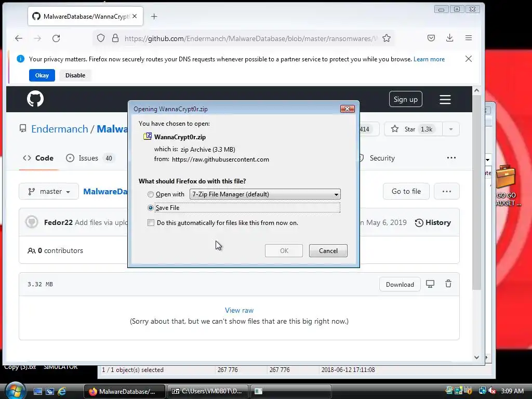Open the master branch selector
532x399 pixels.
tap(49, 191)
